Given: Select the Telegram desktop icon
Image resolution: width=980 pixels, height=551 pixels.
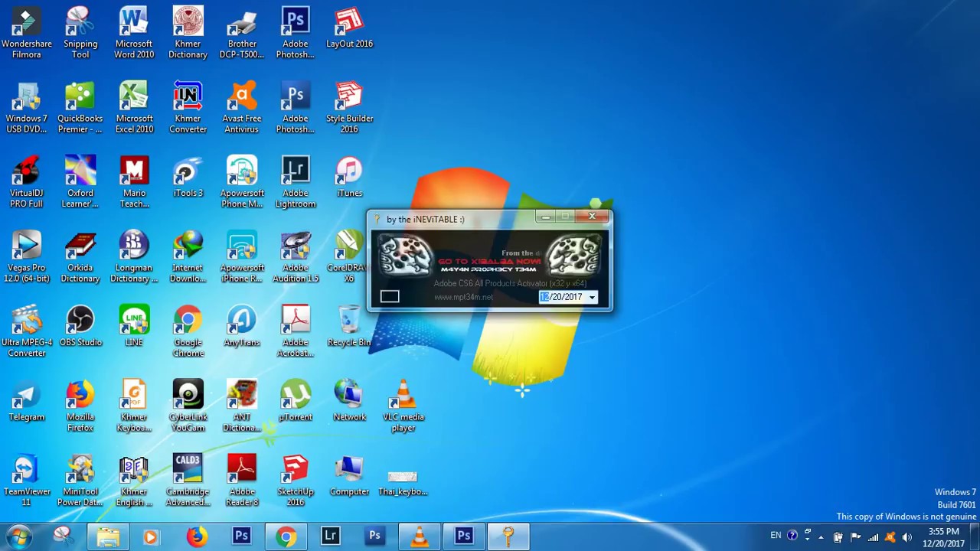Looking at the screenshot, I should [x=27, y=402].
